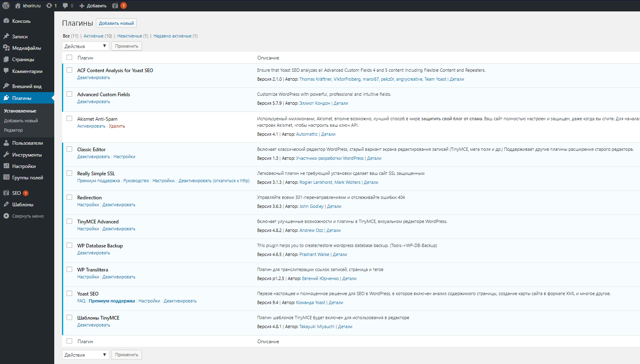Screen dimensions: 640x364
Task: Click Активировать link under Akismet Anti-Spam
Action: tap(91, 126)
